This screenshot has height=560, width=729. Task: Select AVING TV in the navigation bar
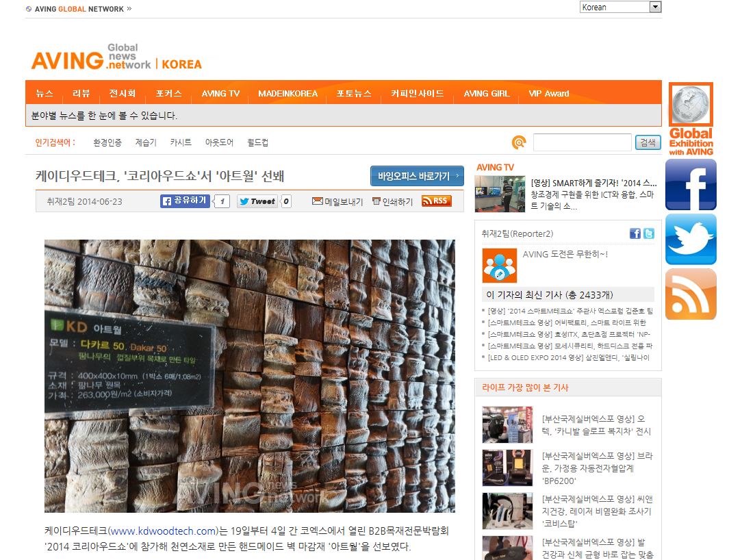click(220, 94)
